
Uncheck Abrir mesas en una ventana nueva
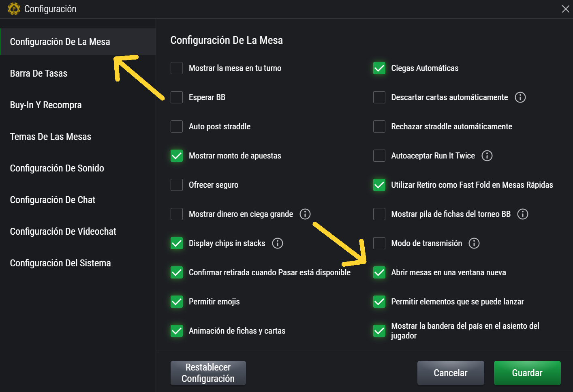tap(379, 272)
